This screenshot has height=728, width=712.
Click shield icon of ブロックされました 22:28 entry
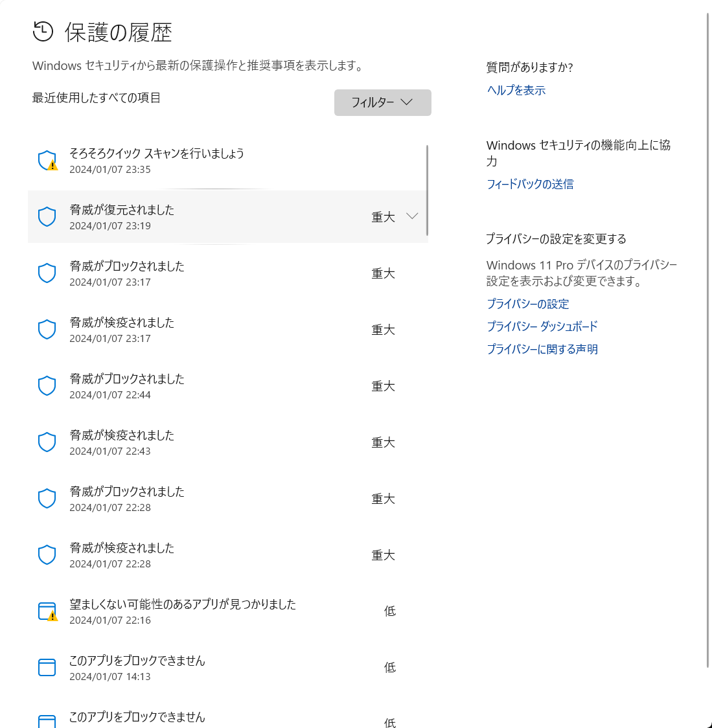47,499
